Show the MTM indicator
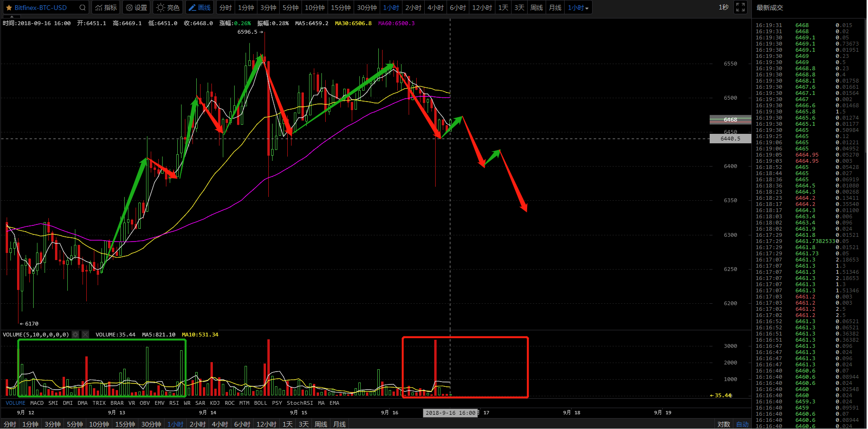This screenshot has height=429, width=868. point(245,403)
